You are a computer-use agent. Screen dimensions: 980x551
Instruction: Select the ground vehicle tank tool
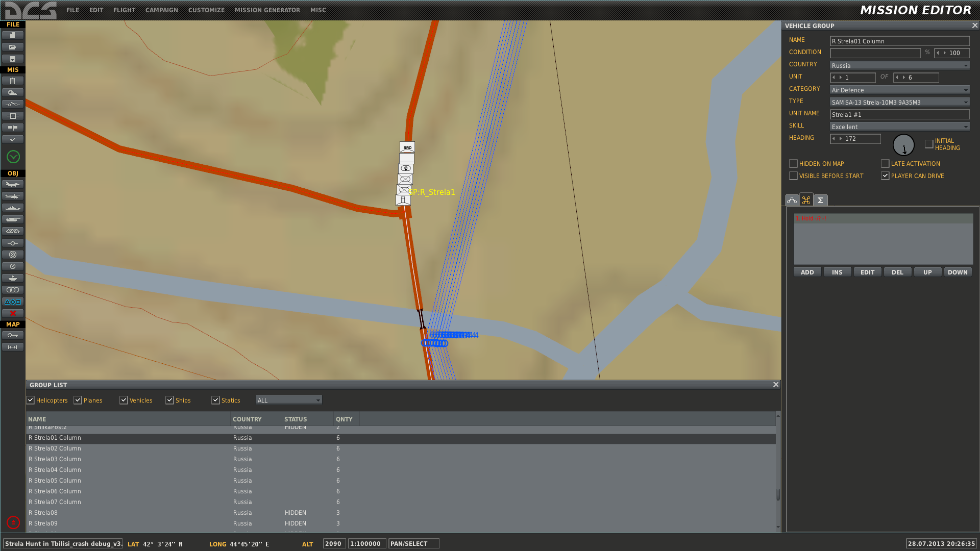pyautogui.click(x=13, y=219)
